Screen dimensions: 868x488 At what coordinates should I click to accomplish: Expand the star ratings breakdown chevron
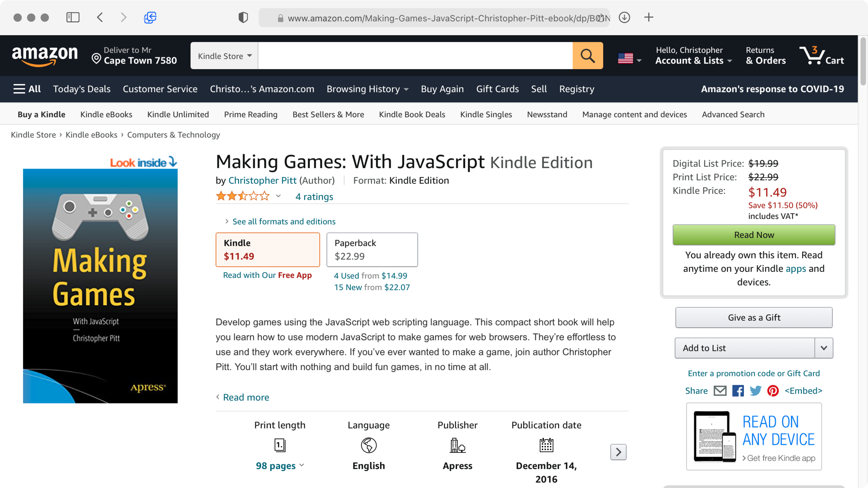coord(278,196)
